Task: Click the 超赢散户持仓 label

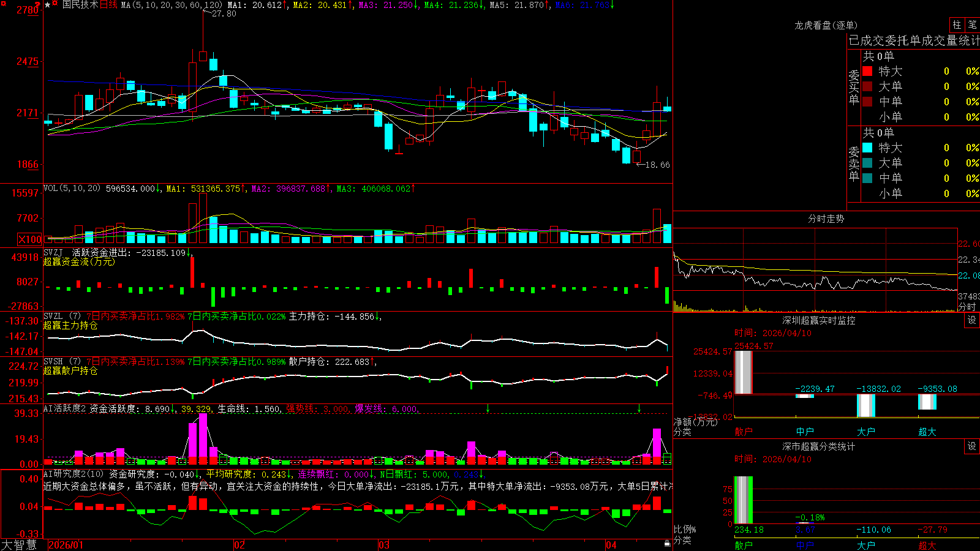Action: tap(70, 371)
